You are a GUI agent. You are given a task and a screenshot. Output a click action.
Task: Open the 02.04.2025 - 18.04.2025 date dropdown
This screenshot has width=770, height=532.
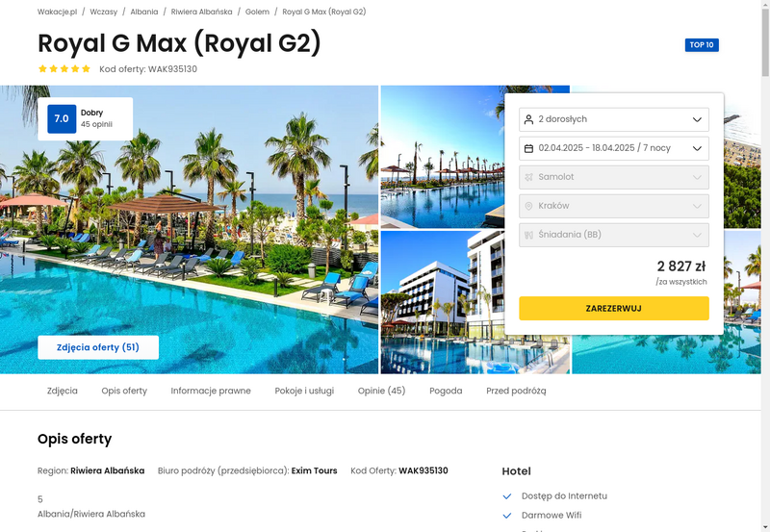click(x=614, y=148)
